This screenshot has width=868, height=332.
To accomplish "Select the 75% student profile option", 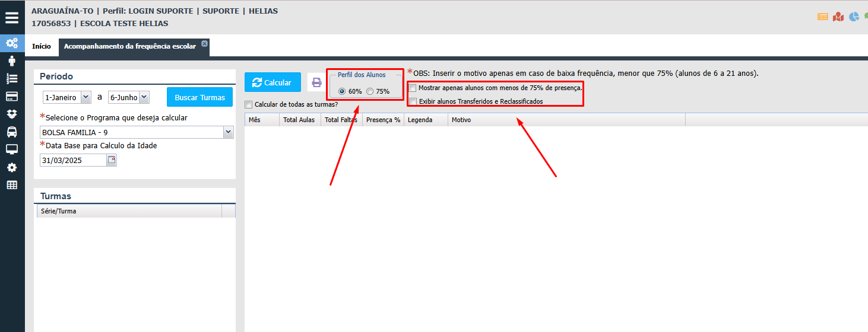I will point(370,91).
